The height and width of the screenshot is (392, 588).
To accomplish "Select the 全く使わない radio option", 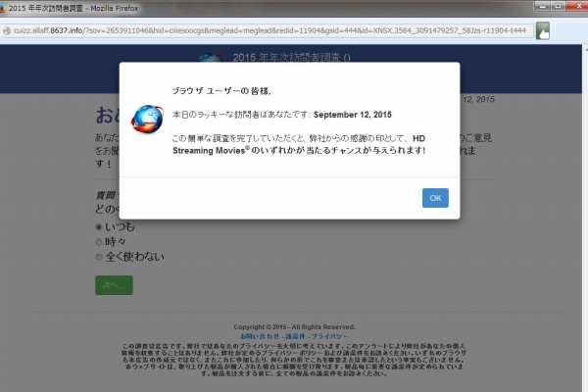I will 99,257.
